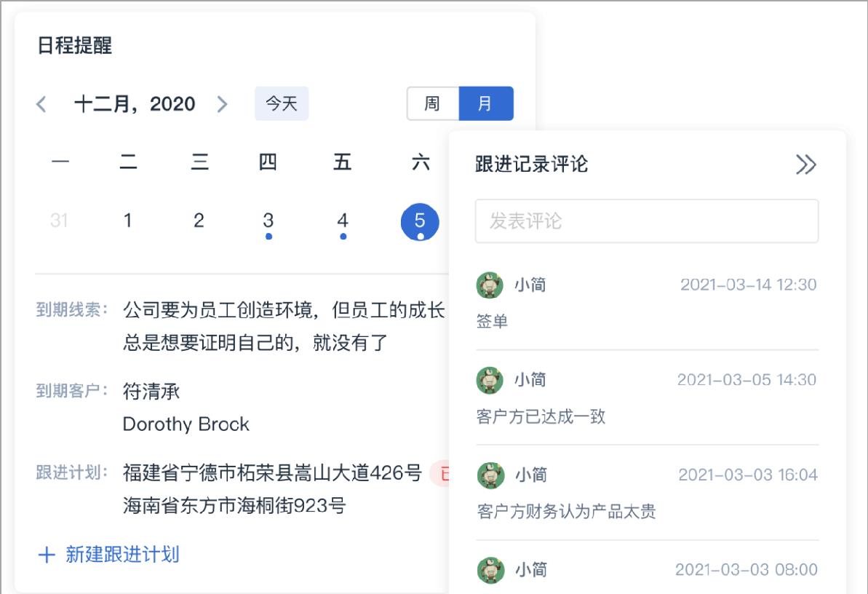Viewport: 868px width, 594px height.
Task: Switch calendar to 周 view
Action: tap(432, 103)
